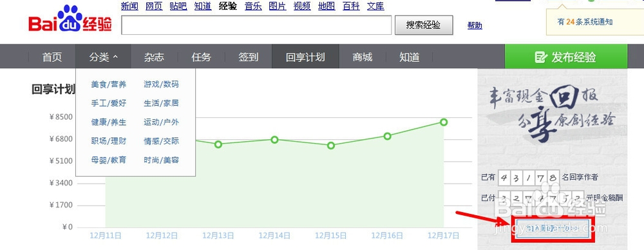Open the 图片 link

coord(278,6)
